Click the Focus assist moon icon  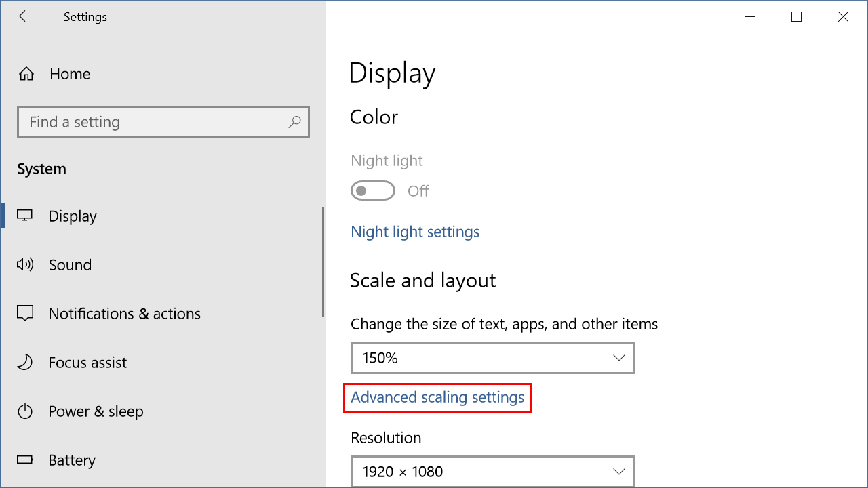point(25,363)
